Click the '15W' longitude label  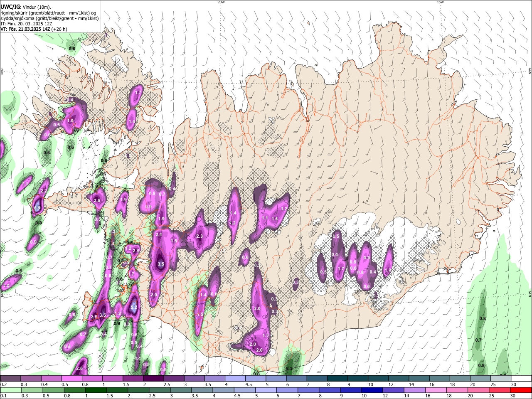tap(440, 2)
